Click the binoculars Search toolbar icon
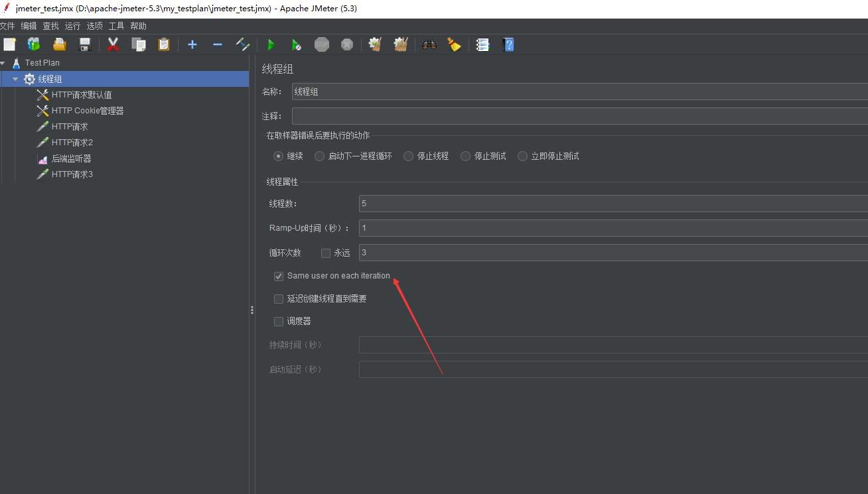This screenshot has width=868, height=494. 429,44
